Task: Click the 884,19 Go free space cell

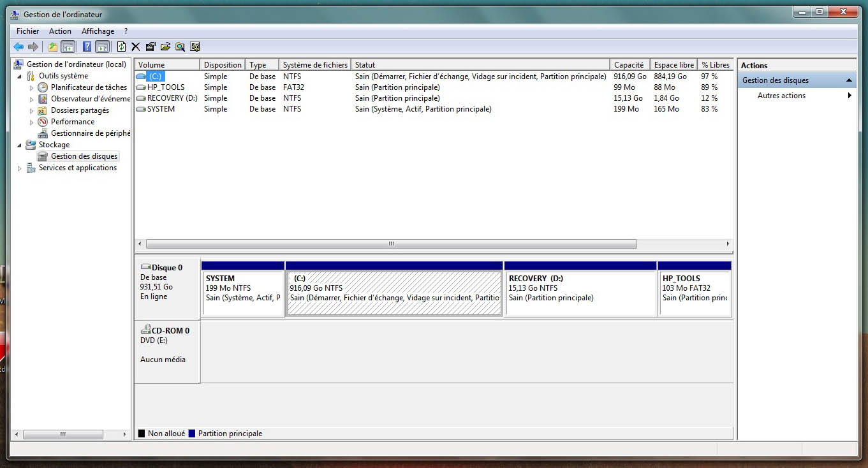Action: tap(670, 77)
